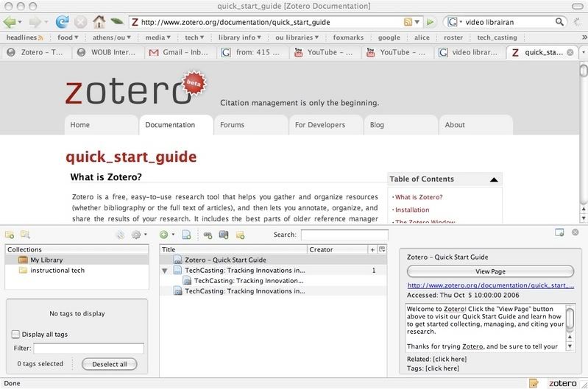Open the Blog site tab
The width and height of the screenshot is (588, 389).
(400, 125)
